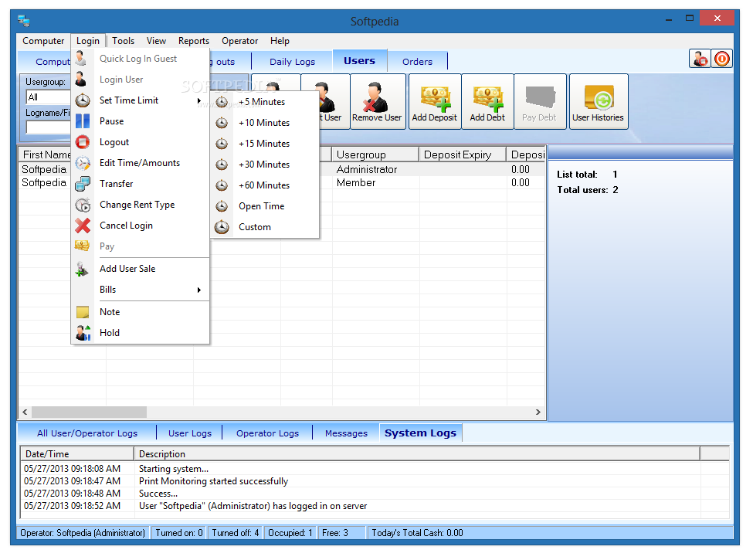Click the Edit Time/Amounts clock icon
This screenshot has width=753, height=560.
tap(83, 163)
